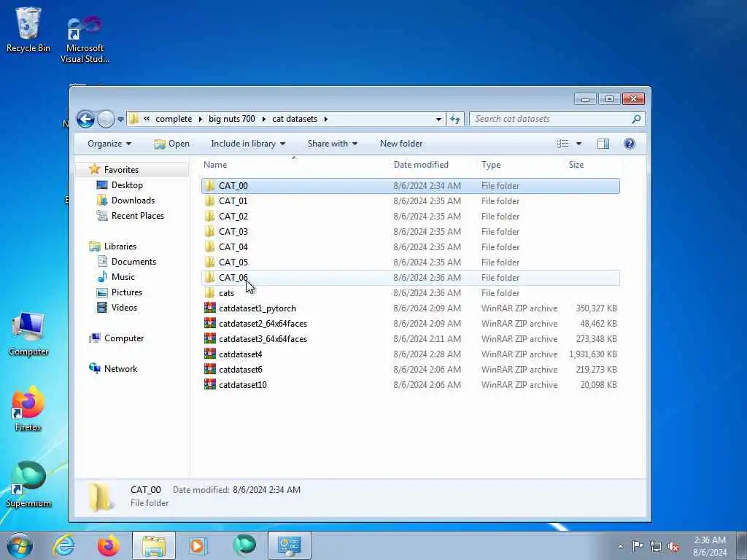The width and height of the screenshot is (747, 560).
Task: Expand arrow after 'complete' breadcrumb
Action: pos(200,119)
